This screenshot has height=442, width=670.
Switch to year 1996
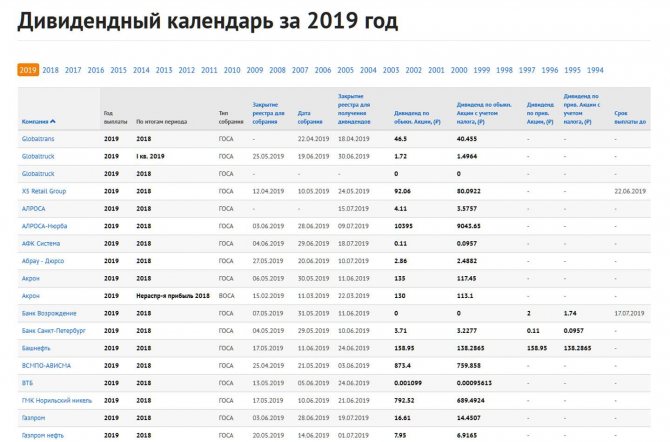(550, 70)
